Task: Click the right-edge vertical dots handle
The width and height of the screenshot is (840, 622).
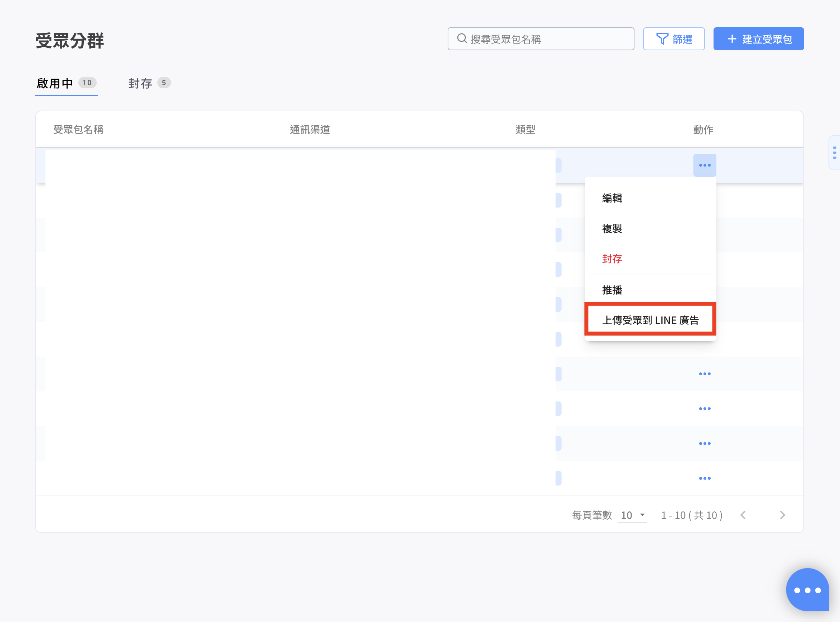Action: click(x=834, y=153)
